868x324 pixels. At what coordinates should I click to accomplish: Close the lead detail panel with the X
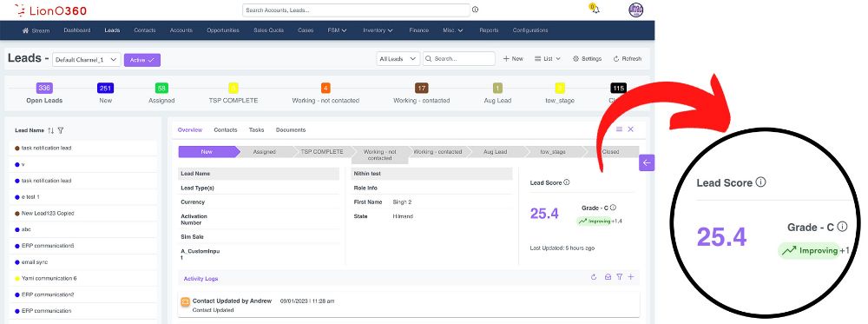coord(630,129)
